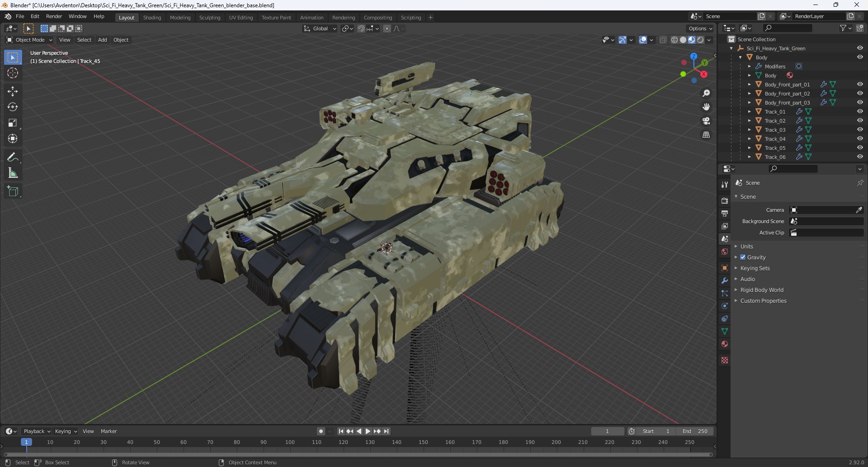The width and height of the screenshot is (868, 467).
Task: Jump to the end frame
Action: click(386, 431)
